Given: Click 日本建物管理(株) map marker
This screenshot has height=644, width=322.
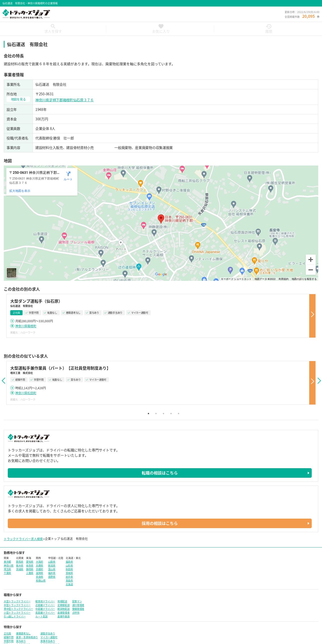Looking at the screenshot, I should pyautogui.click(x=250, y=178).
